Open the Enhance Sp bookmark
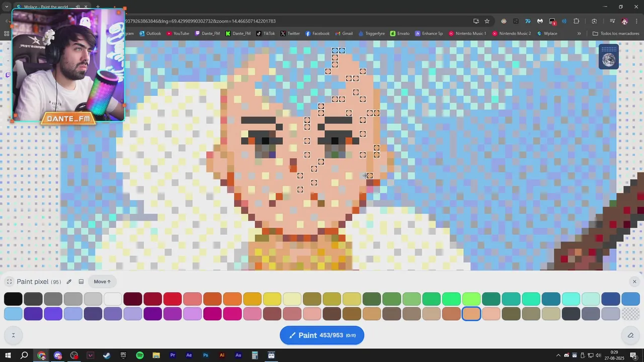 pyautogui.click(x=429, y=34)
